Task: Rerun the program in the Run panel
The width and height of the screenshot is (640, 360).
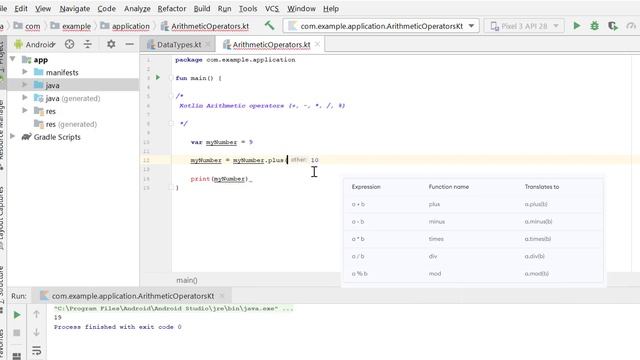Action: coord(17,315)
